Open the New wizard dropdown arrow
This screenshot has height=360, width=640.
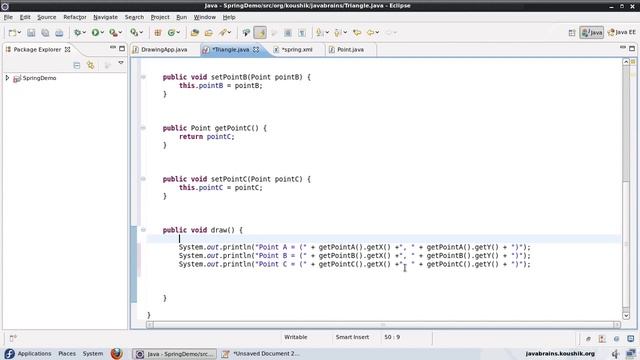[x=19, y=33]
